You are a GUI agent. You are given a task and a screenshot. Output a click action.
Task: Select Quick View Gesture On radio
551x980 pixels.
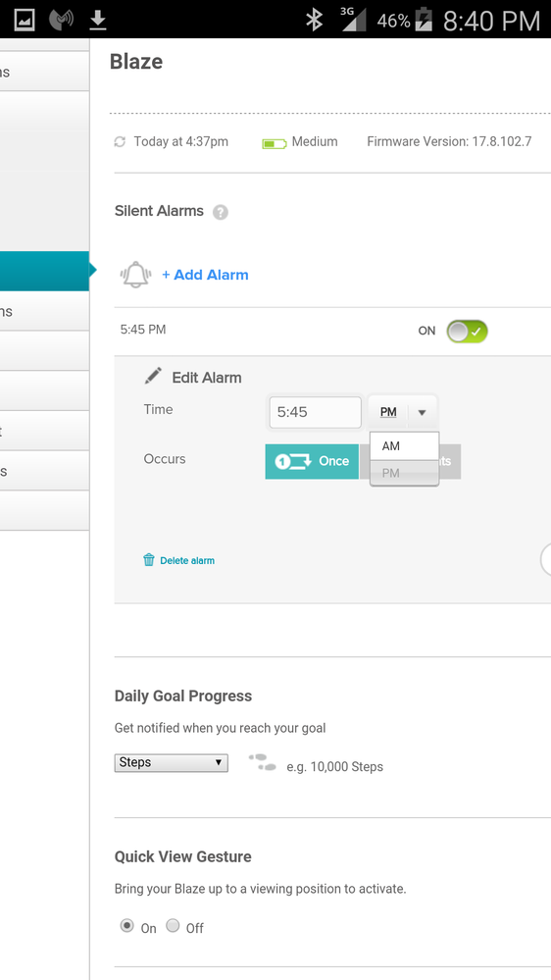click(x=126, y=926)
